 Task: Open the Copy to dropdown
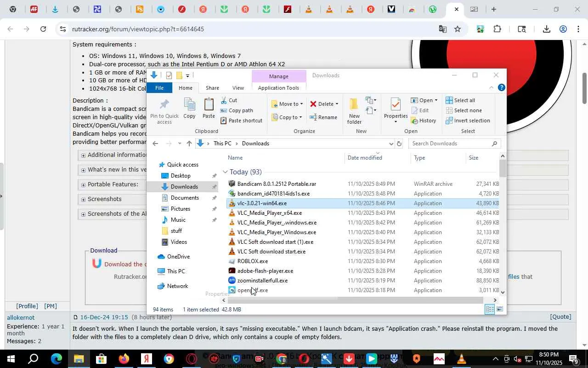(287, 117)
